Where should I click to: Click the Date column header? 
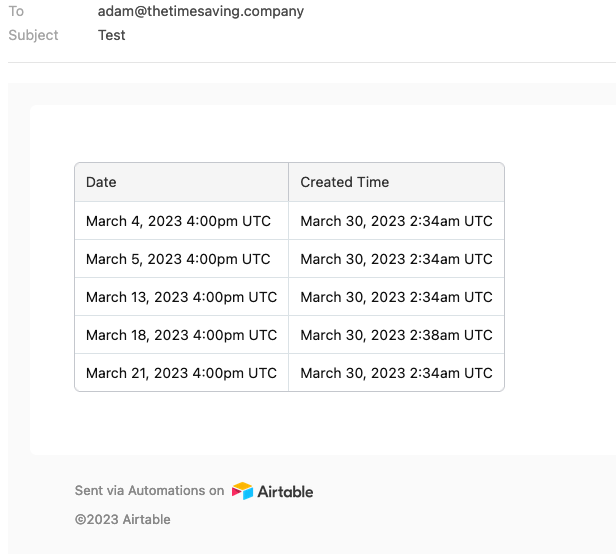[182, 182]
